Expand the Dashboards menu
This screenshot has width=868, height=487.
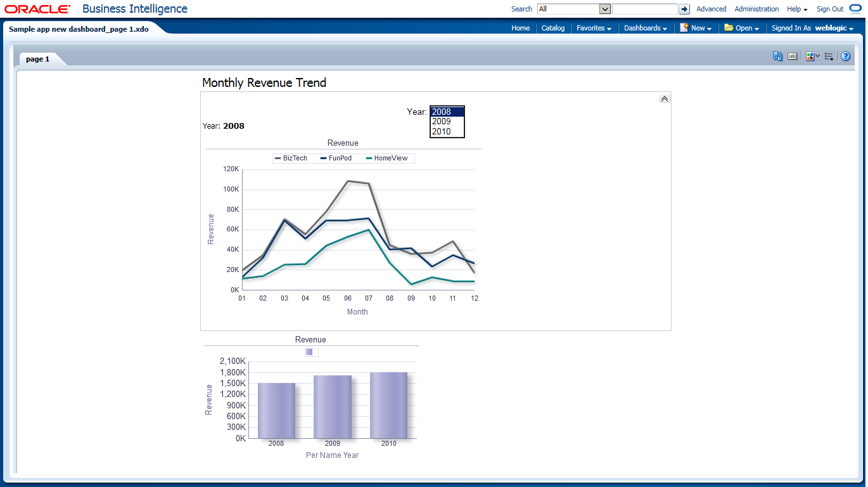click(646, 28)
